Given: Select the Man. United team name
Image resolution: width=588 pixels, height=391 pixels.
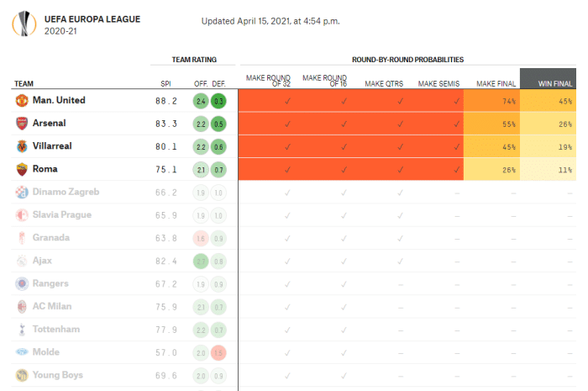Looking at the screenshot, I should pyautogui.click(x=59, y=101).
